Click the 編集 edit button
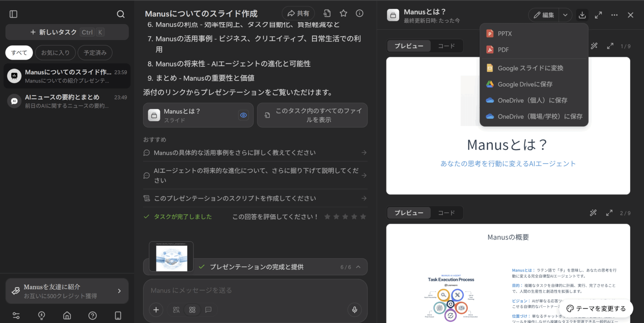 (544, 15)
